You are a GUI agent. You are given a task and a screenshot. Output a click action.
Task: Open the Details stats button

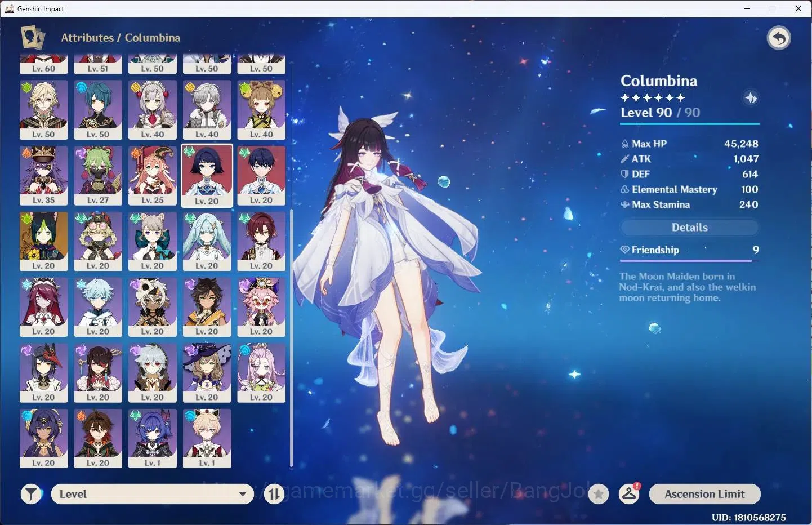point(690,228)
